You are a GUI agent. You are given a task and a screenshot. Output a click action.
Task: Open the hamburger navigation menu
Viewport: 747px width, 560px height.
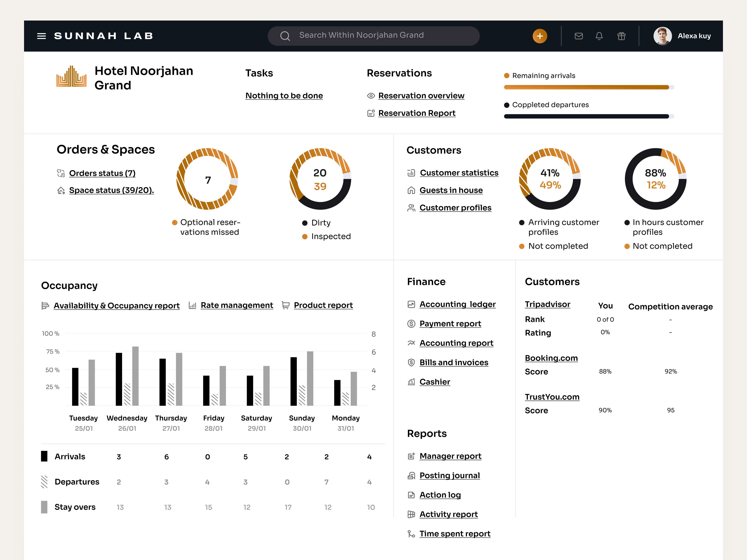[x=41, y=36]
